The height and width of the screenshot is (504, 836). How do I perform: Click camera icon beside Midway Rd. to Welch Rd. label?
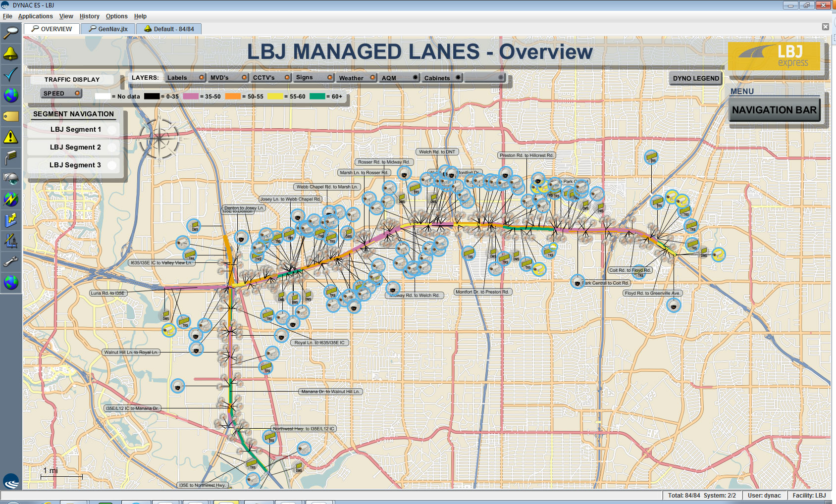pos(393,288)
